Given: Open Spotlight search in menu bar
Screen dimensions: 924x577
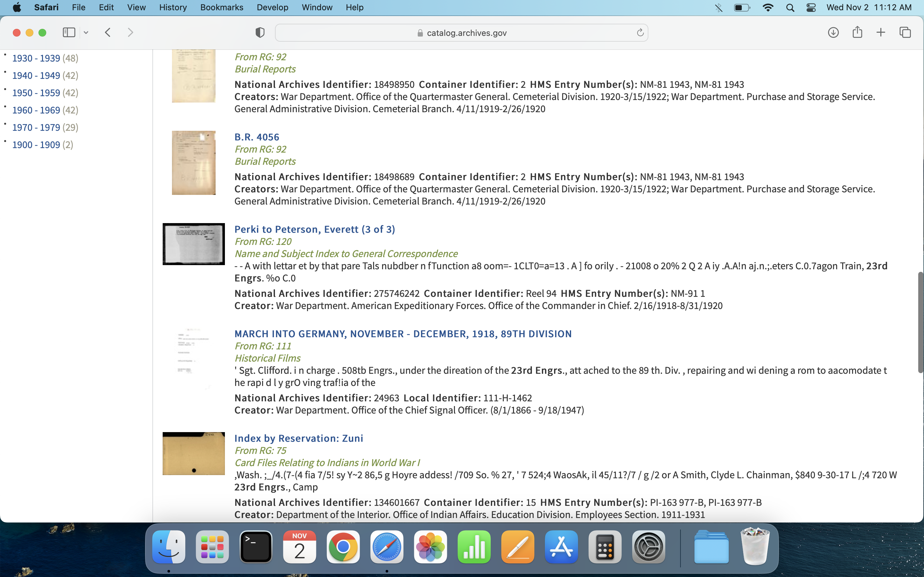Looking at the screenshot, I should [x=790, y=7].
